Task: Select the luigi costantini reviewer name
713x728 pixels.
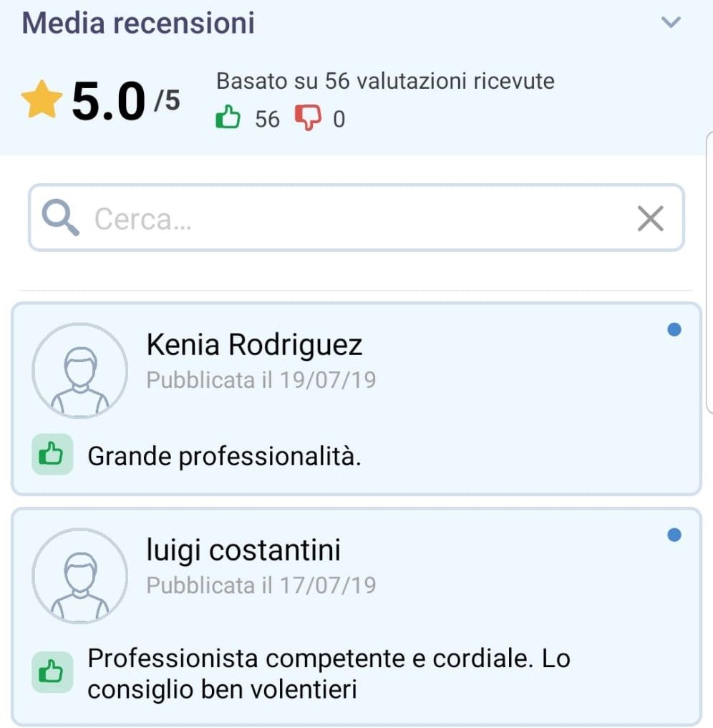Action: coord(243,550)
